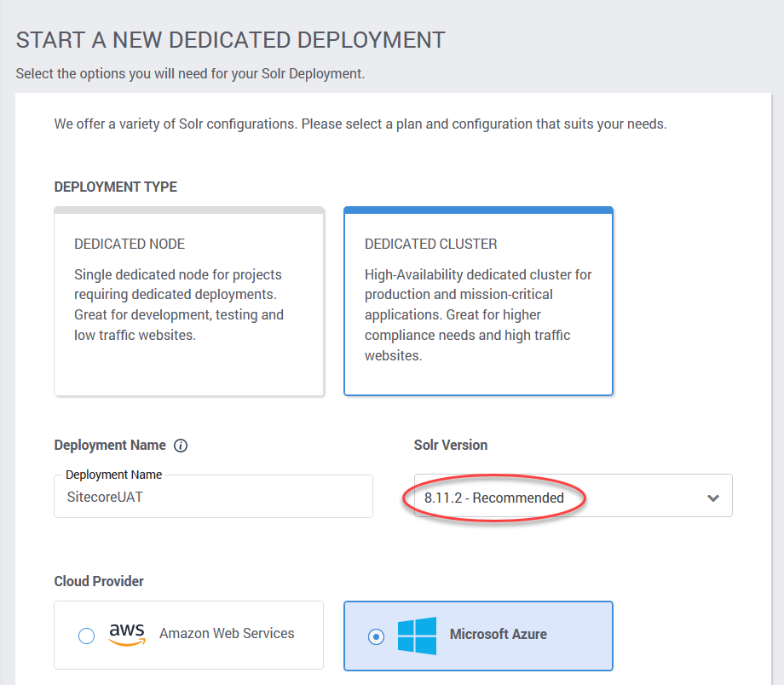This screenshot has height=685, width=784.
Task: Click the Dedicated Cluster title text
Action: pos(431,244)
